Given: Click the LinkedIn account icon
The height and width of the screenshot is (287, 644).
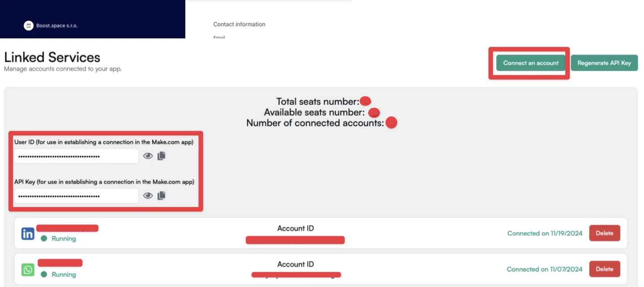Looking at the screenshot, I should click(x=28, y=233).
